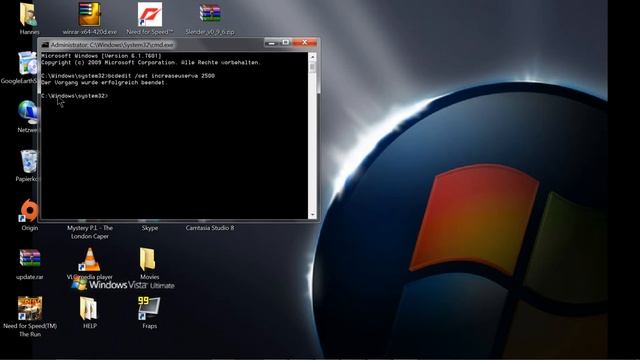
Task: Click the cmd window title bar icon
Action: click(45, 45)
